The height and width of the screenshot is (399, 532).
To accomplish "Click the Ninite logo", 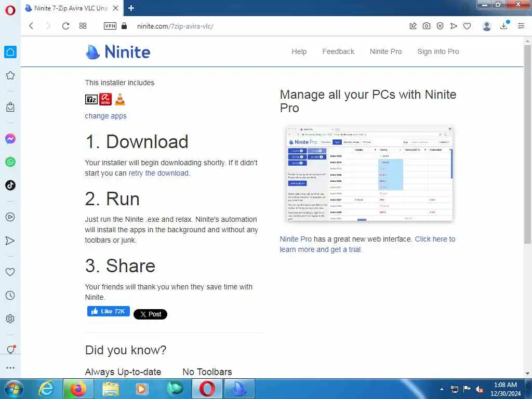I will click(118, 52).
